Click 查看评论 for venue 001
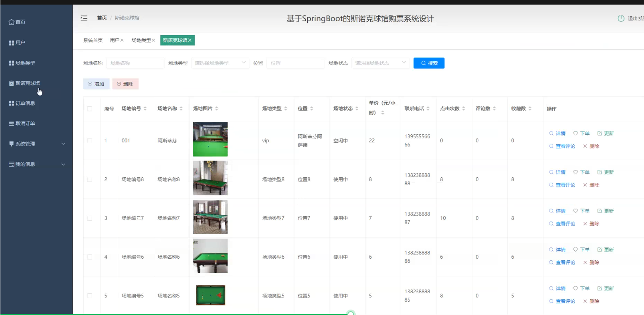Screen dimensions: 644x315 562,146
